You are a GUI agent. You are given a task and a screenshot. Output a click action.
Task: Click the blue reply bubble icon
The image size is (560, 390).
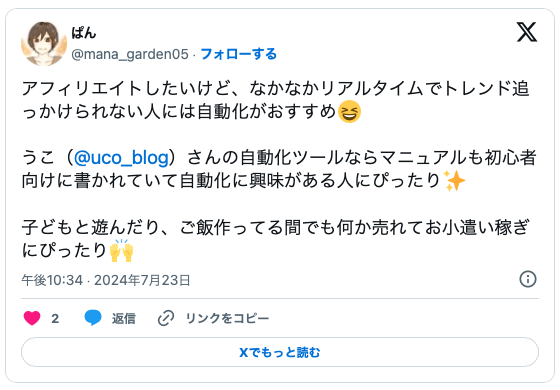pyautogui.click(x=93, y=318)
